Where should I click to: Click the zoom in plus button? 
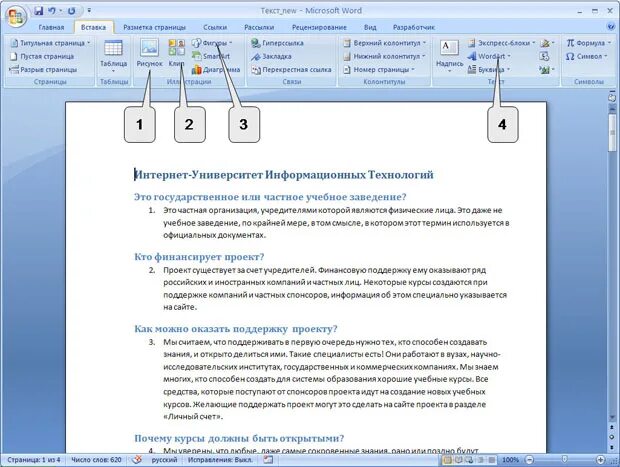pos(600,460)
